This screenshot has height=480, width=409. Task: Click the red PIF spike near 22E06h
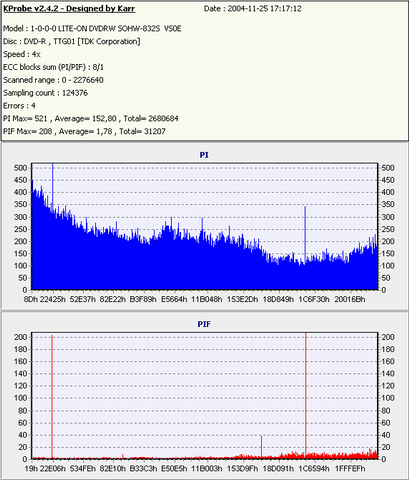(x=52, y=397)
